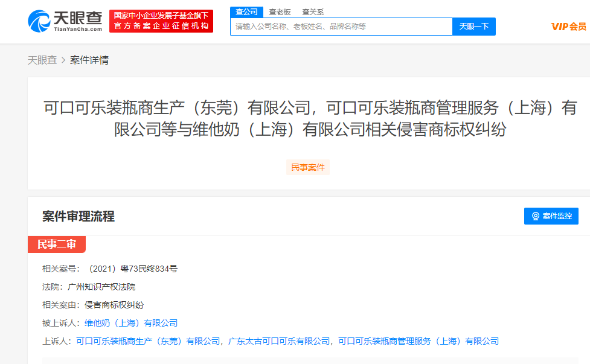Viewport: 590px width, 364px height.
Task: Select the 查公司 search tab
Action: [x=246, y=11]
